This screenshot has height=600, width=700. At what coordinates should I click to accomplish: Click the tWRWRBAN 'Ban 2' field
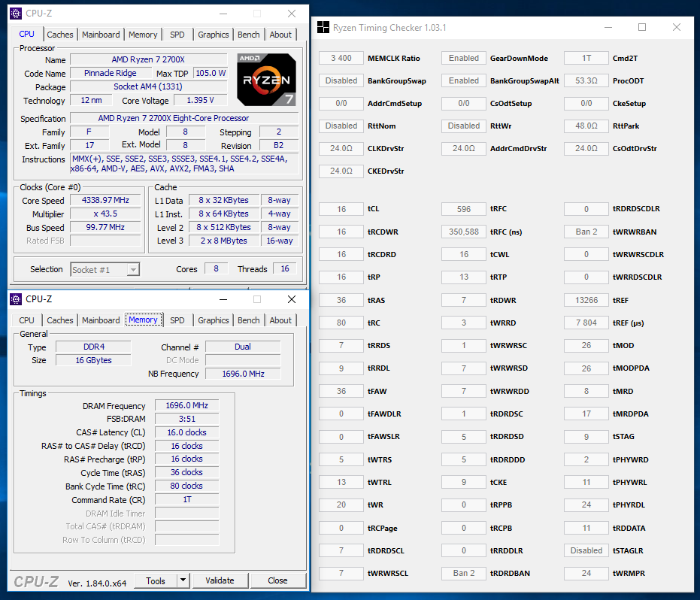586,232
